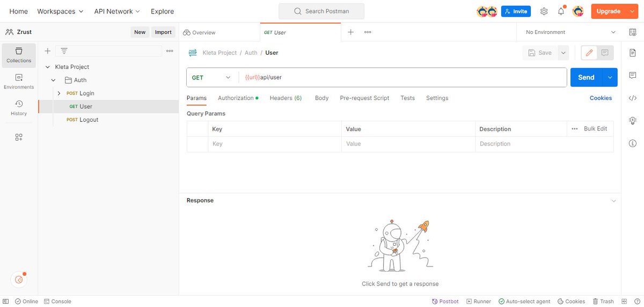Open the configure workspace sidebar apps icon
Image resolution: width=644 pixels, height=307 pixels.
(x=19, y=137)
